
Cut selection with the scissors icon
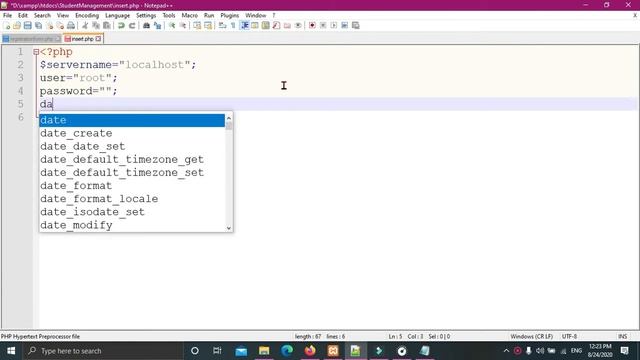(85, 25)
